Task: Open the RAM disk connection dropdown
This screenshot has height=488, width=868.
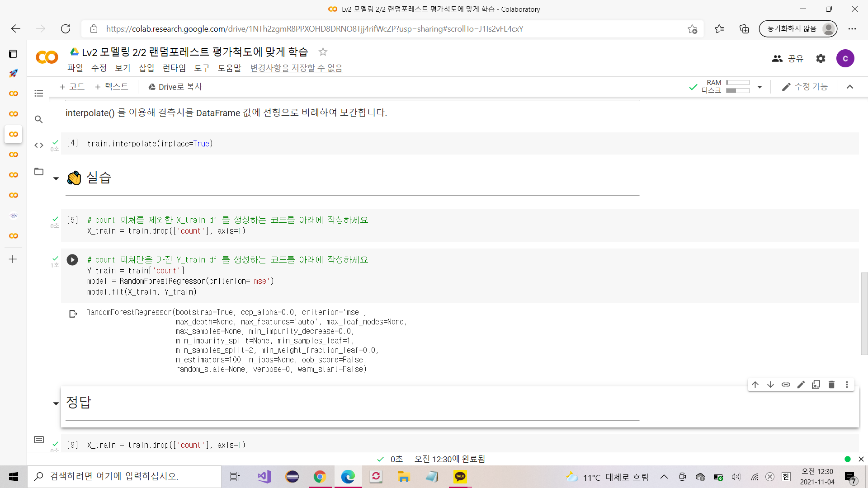Action: pos(759,87)
